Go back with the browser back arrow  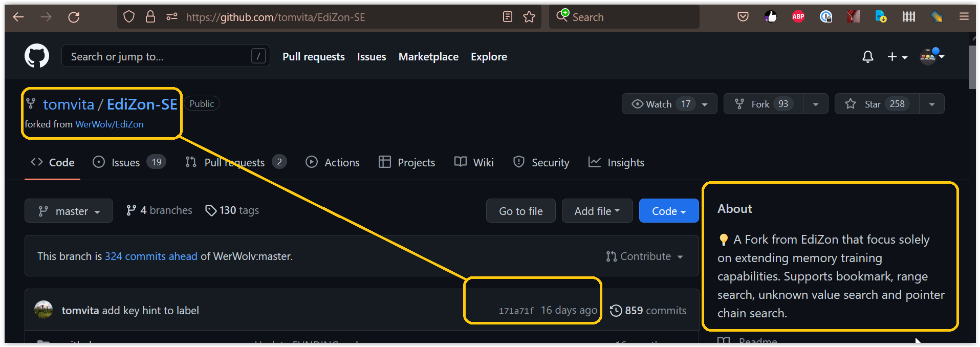18,17
